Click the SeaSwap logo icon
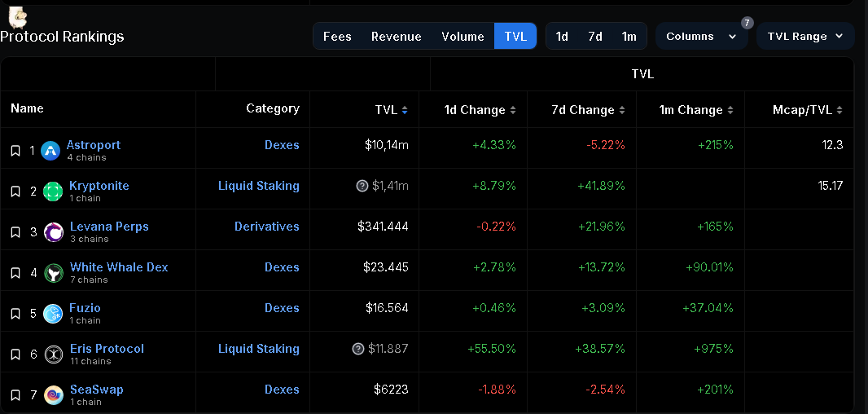 click(54, 395)
